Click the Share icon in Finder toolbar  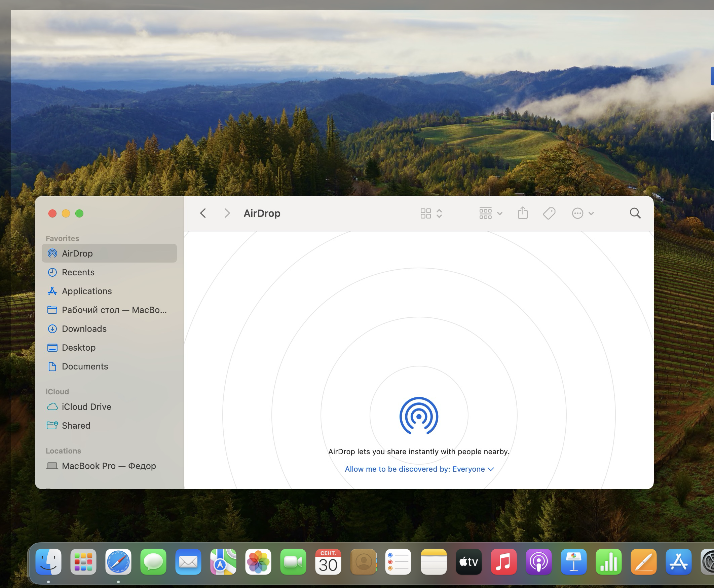[x=523, y=213]
